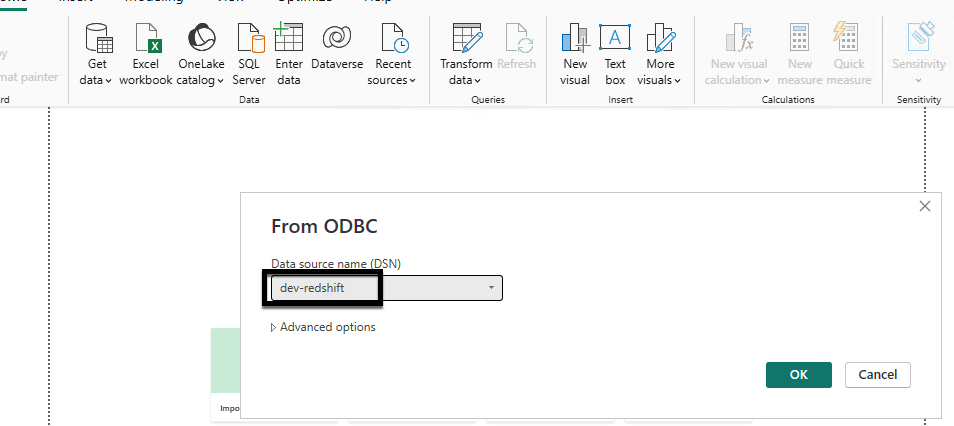Expand OneLake catalog dropdown arrow
The image size is (954, 426).
tap(220, 80)
